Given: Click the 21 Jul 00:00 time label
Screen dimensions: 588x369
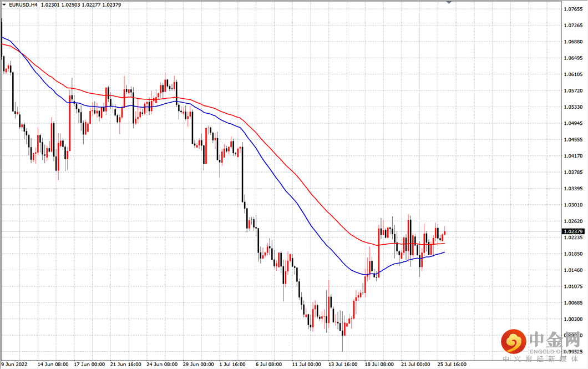Looking at the screenshot, I should coord(415,364).
